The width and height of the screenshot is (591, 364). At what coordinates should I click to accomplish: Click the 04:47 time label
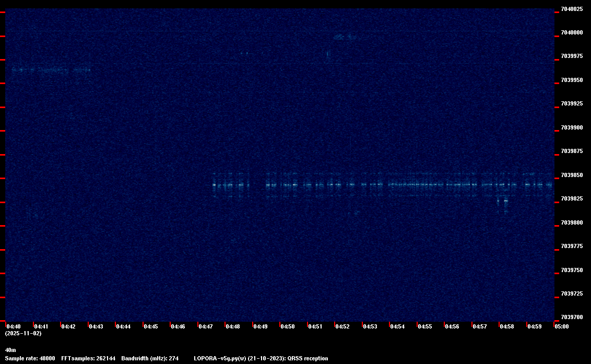[x=205, y=326]
